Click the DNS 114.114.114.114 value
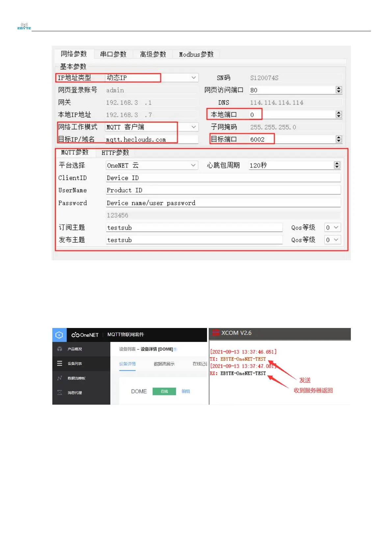Viewport: 392px width, 554px height. click(x=276, y=103)
